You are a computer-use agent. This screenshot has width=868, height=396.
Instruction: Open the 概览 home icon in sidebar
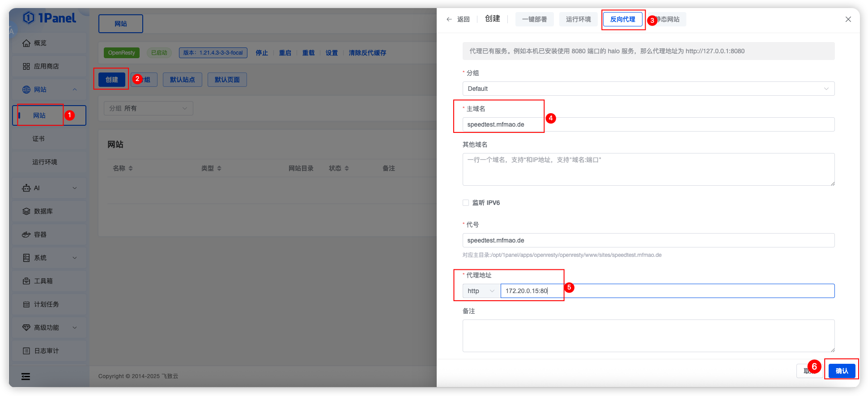click(x=26, y=43)
